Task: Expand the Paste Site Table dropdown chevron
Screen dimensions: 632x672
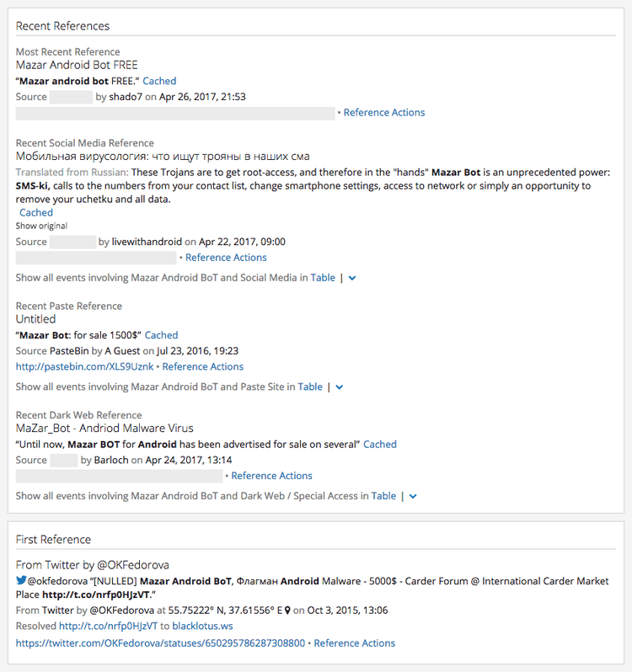Action: click(340, 387)
